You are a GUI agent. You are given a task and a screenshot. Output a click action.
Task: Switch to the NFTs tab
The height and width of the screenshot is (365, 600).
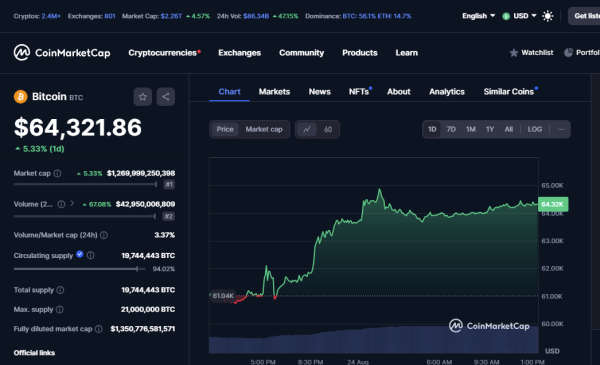tap(360, 92)
